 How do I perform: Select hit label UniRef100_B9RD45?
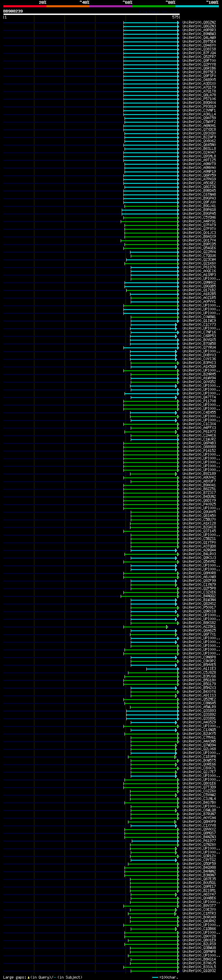pos(199,191)
